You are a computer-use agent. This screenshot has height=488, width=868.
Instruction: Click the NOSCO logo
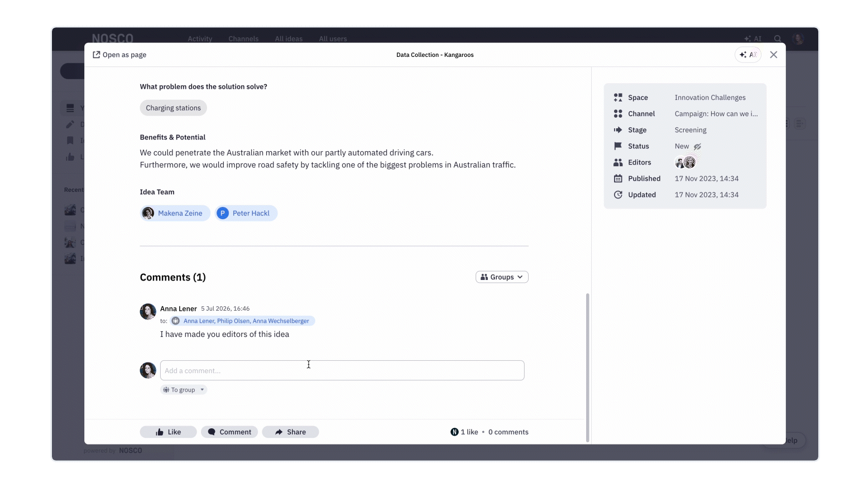tap(113, 38)
